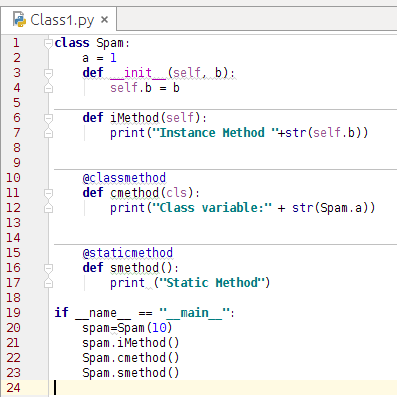The image size is (397, 397).
Task: Place cursor on empty line 24
Action: pos(225,388)
